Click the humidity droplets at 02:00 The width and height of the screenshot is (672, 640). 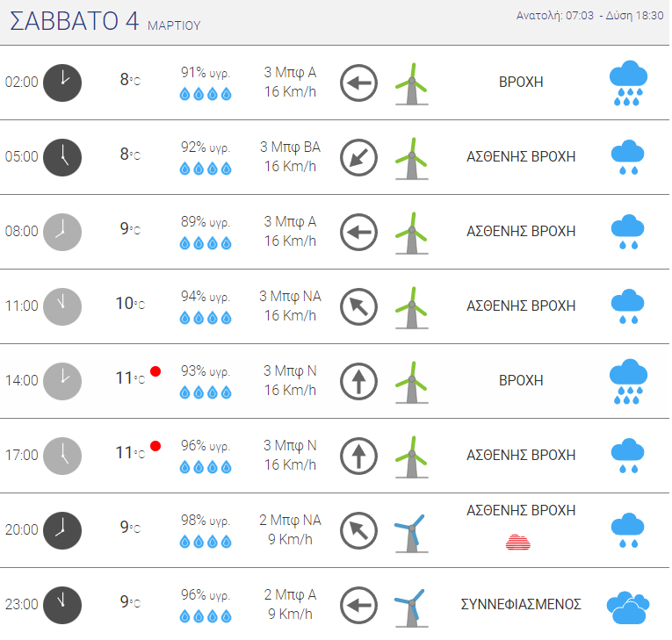click(x=206, y=94)
